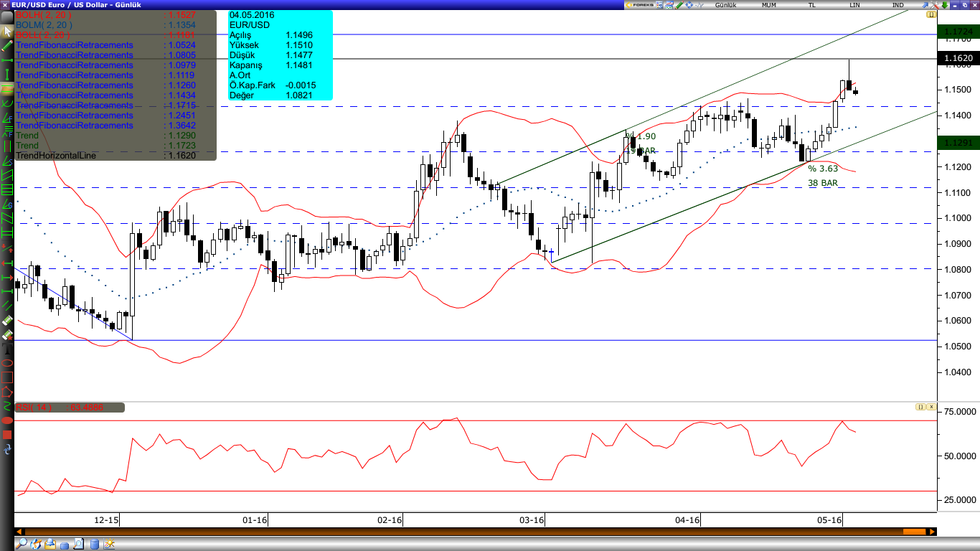Image resolution: width=980 pixels, height=551 pixels.
Task: Click the eraser with red star tool
Action: pos(7,334)
